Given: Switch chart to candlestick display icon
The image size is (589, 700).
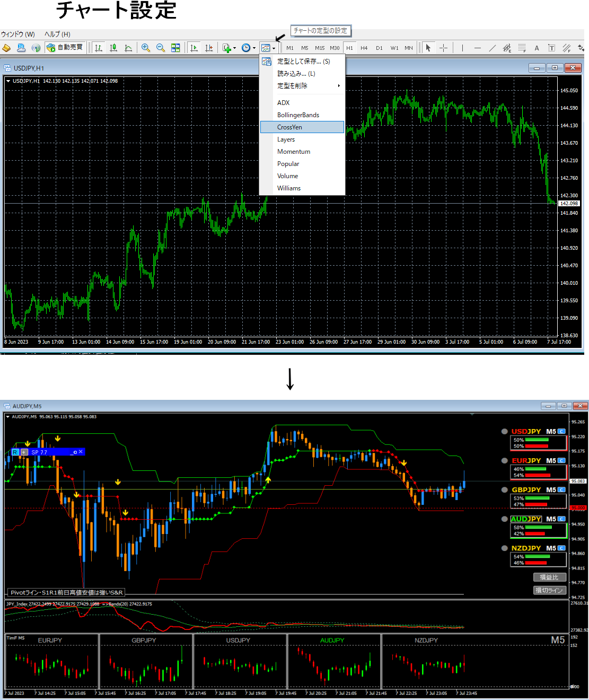Looking at the screenshot, I should [x=113, y=48].
